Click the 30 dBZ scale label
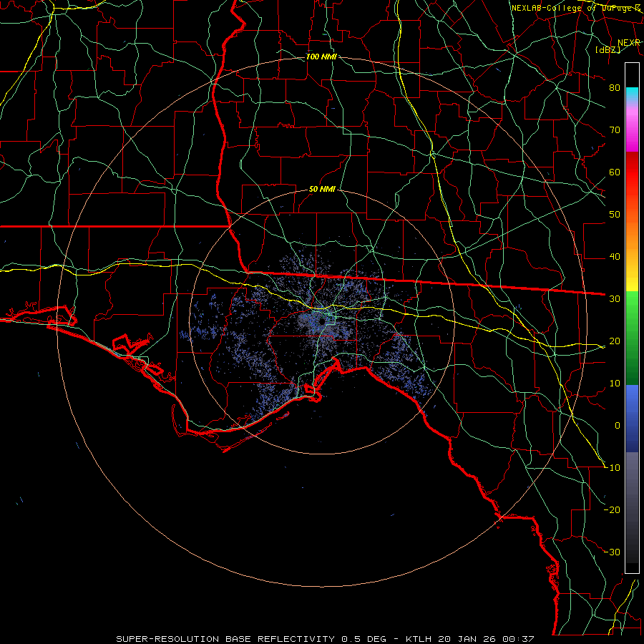644x644 pixels. [x=615, y=299]
